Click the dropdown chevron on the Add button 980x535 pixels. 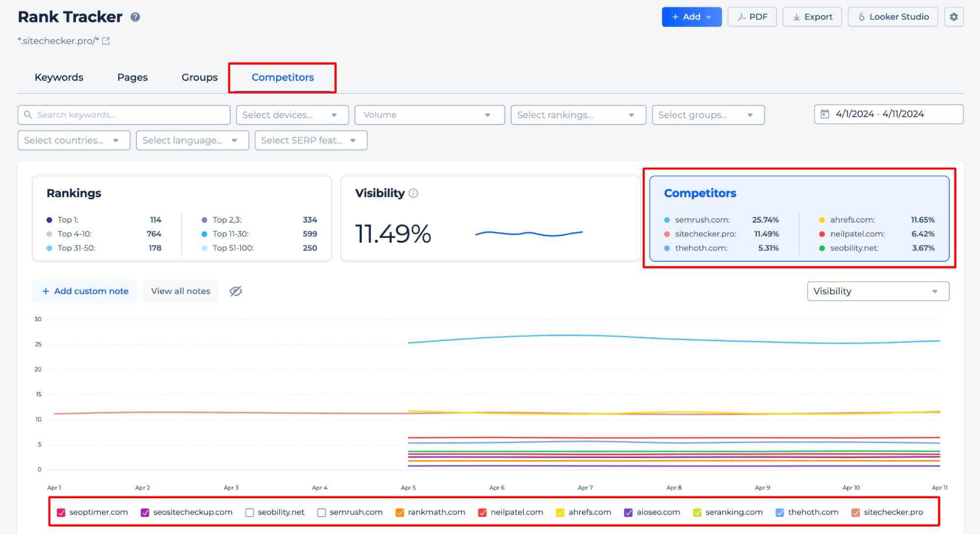[708, 17]
